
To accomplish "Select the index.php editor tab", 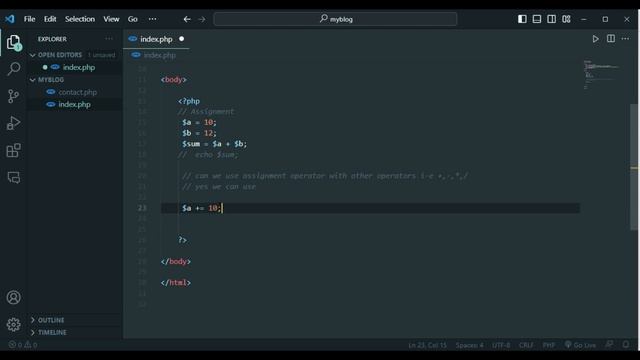I will [156, 39].
